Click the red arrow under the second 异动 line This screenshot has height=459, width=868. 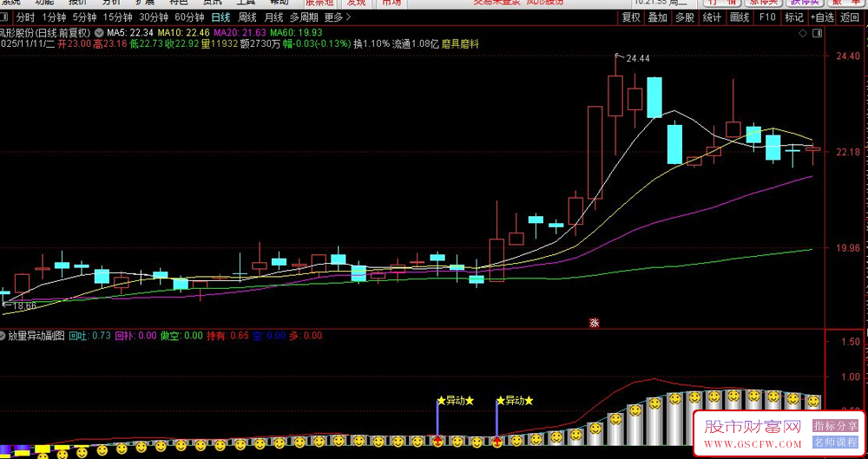496,442
